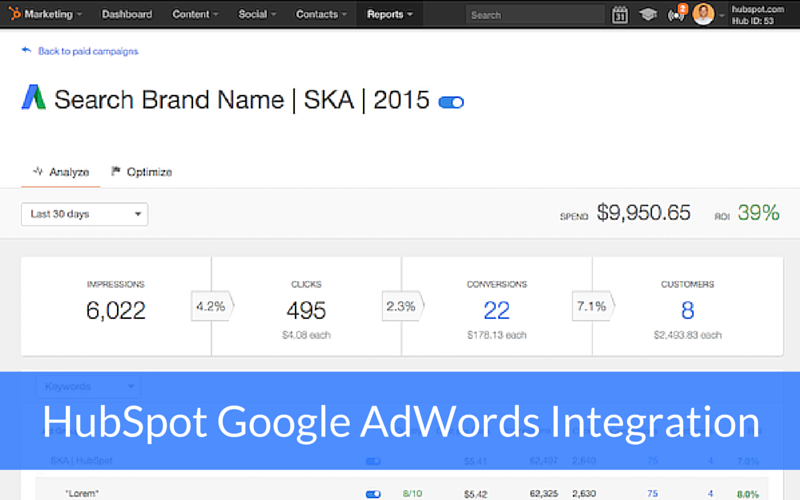This screenshot has height=500, width=800.
Task: Click the $9,950.65 spend amount
Action: coord(643,212)
